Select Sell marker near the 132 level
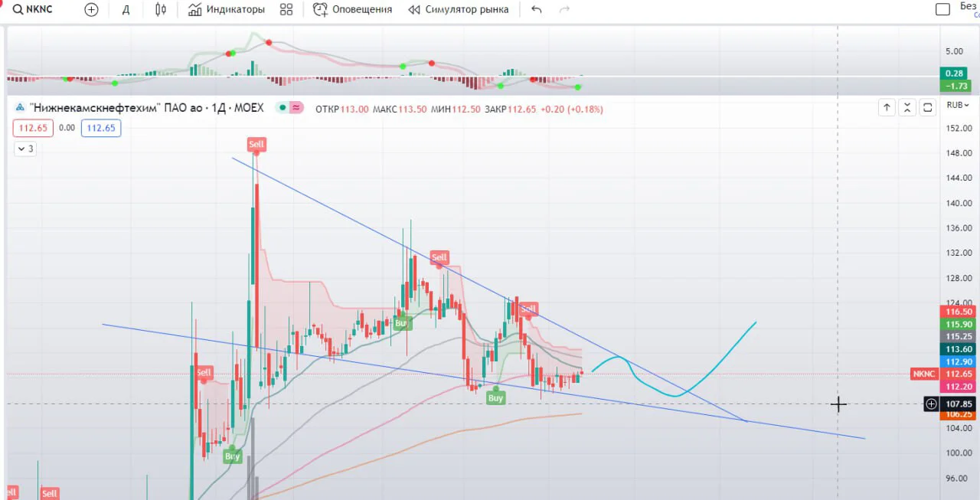This screenshot has width=980, height=500. pyautogui.click(x=439, y=257)
